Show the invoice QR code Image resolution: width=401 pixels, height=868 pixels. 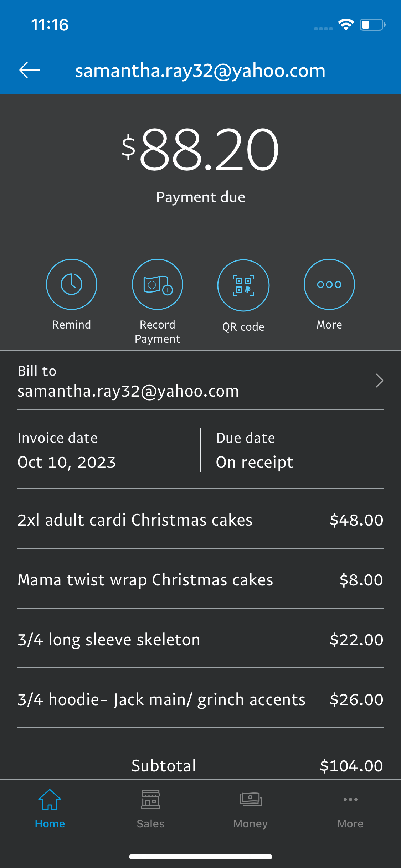(243, 285)
